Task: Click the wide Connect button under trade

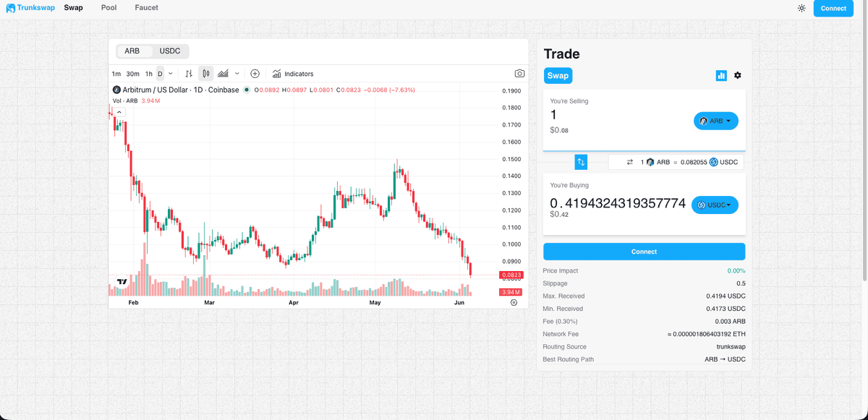Action: click(644, 252)
